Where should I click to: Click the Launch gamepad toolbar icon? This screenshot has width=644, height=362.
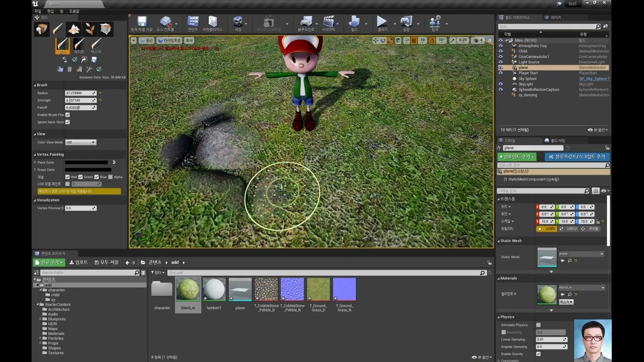pos(406,23)
